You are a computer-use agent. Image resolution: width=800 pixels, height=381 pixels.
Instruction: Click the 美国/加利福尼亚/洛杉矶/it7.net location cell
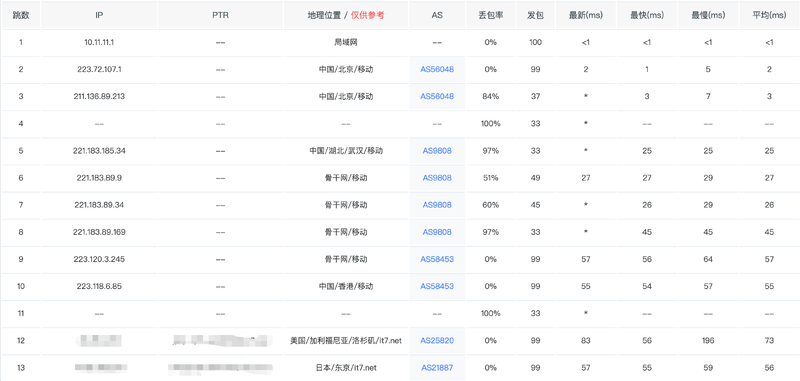pyautogui.click(x=346, y=340)
